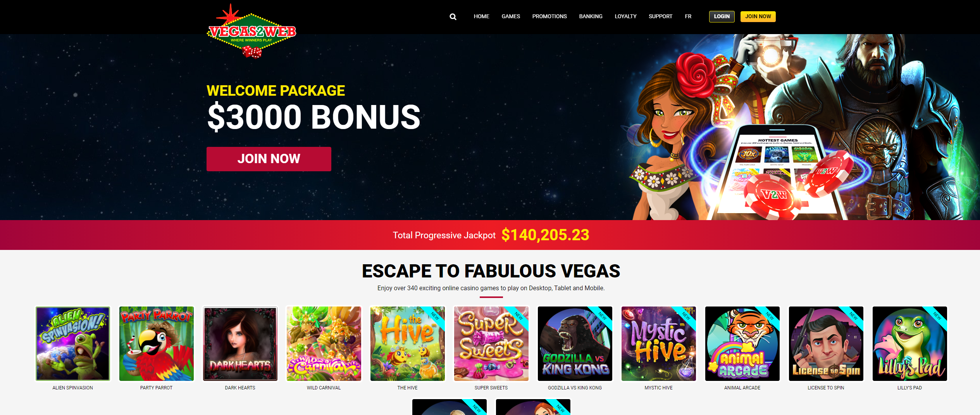Open the Mystic Hive game thumbnail

click(x=659, y=344)
